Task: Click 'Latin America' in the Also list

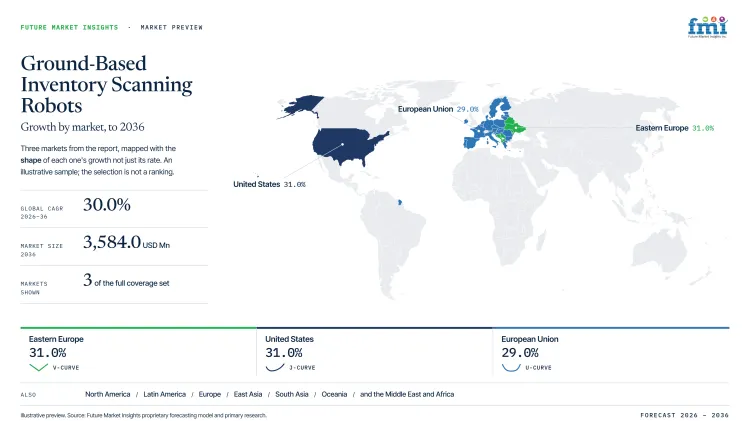Action: point(165,394)
